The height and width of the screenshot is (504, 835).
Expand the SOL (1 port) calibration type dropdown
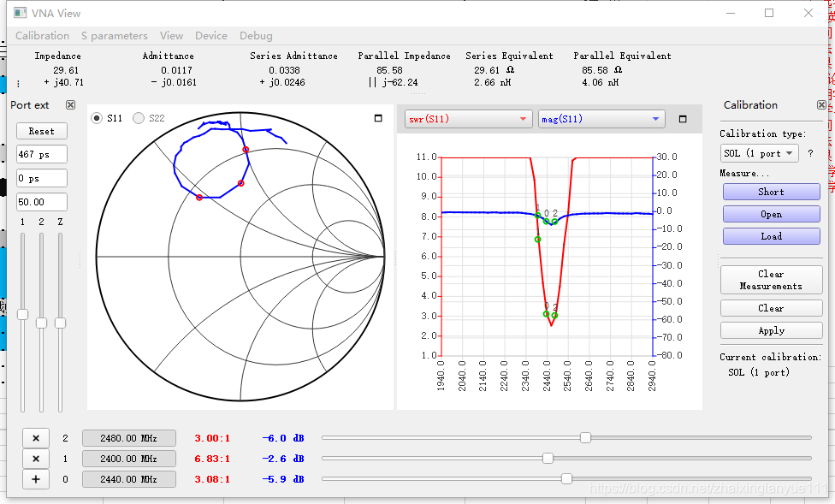[760, 153]
